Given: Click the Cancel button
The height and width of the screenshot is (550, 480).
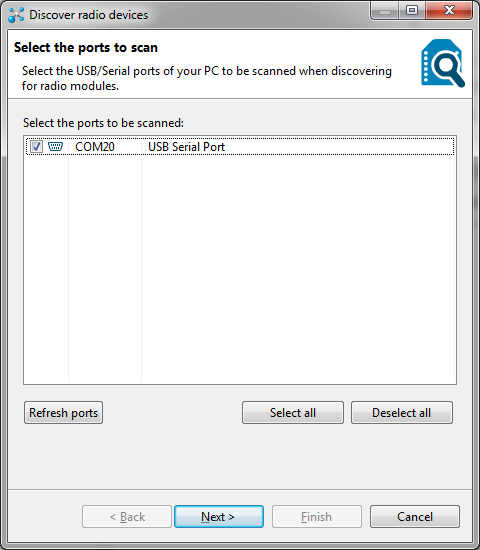Looking at the screenshot, I should (415, 516).
